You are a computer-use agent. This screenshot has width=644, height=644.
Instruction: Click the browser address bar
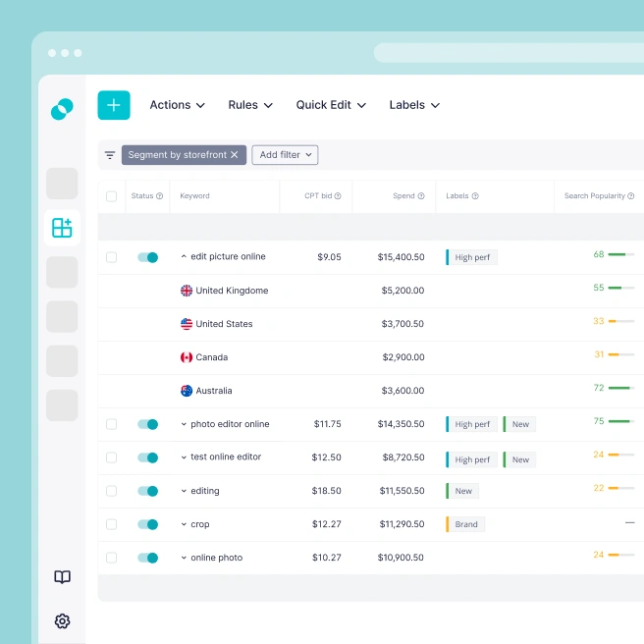(x=509, y=53)
